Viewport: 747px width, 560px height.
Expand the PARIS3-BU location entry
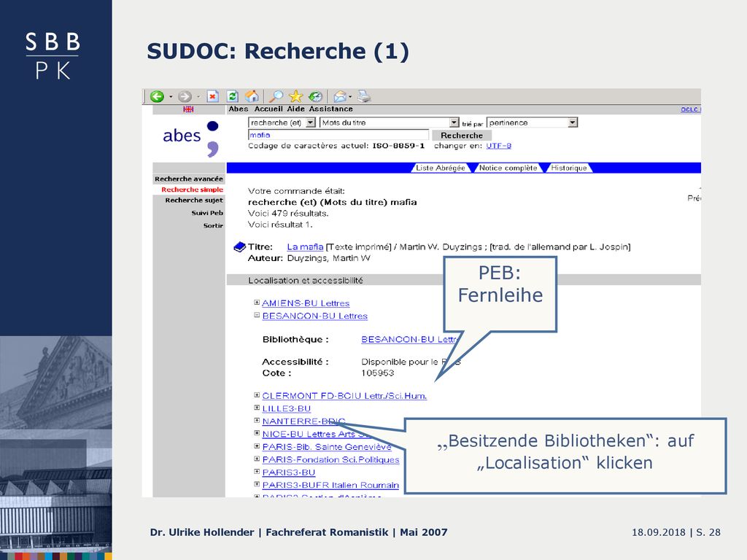(x=257, y=472)
